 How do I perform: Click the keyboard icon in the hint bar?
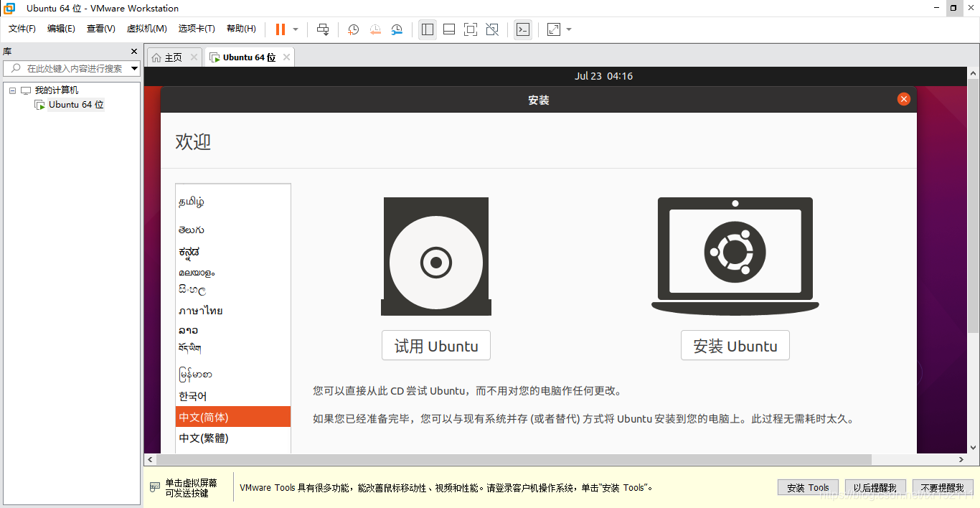coord(155,487)
